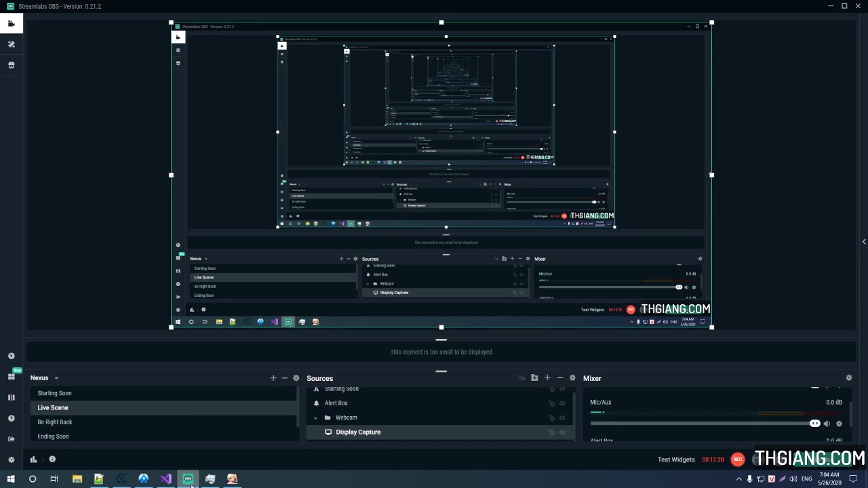This screenshot has width=868, height=488.
Task: Open source properties gear in Sources header
Action: [x=572, y=378]
